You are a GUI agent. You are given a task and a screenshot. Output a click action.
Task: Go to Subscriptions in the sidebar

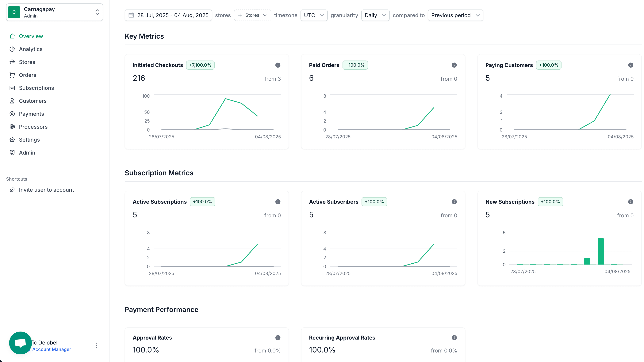click(36, 88)
